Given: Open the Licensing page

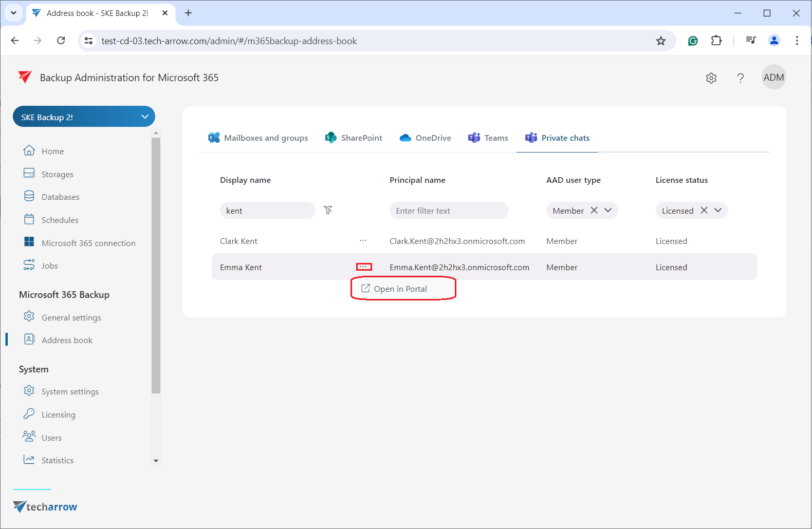Looking at the screenshot, I should point(58,414).
